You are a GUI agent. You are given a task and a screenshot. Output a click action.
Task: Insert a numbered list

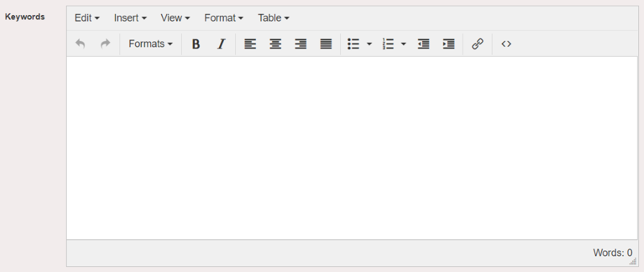tap(387, 44)
